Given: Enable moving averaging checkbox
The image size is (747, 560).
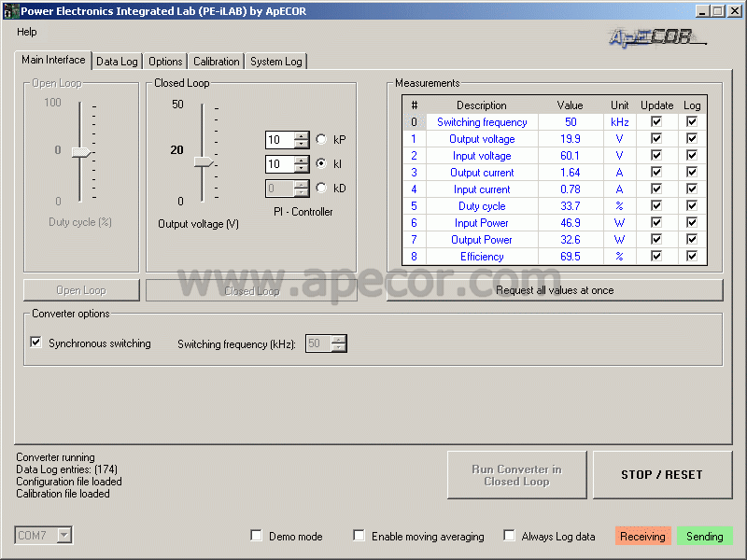Looking at the screenshot, I should coord(359,535).
